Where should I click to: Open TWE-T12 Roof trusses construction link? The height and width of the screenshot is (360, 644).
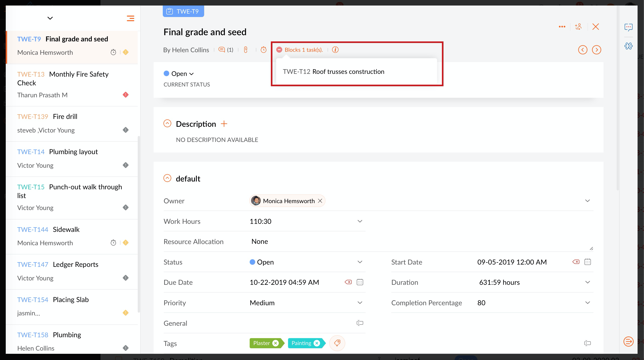click(x=333, y=72)
